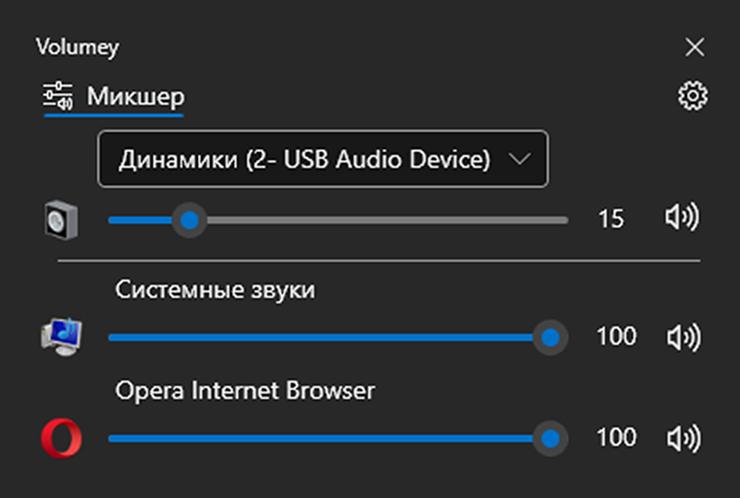Click the Системные звуки label
The height and width of the screenshot is (498, 740).
[x=215, y=290]
